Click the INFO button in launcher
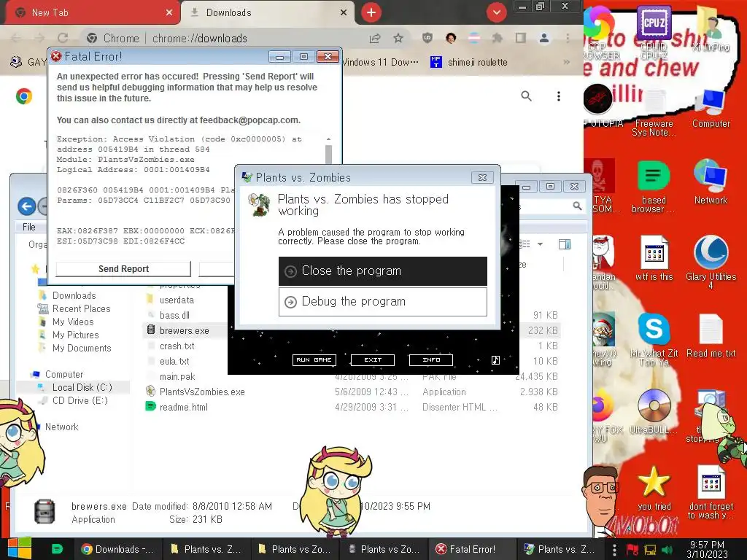Screen dimensions: 747x560 tap(431, 360)
